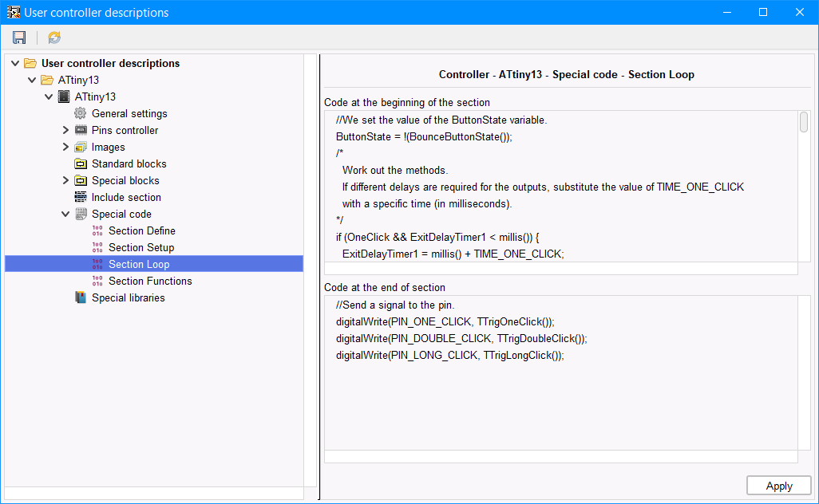Click the comment Work out the methods
The height and width of the screenshot is (504, 819).
(x=395, y=170)
